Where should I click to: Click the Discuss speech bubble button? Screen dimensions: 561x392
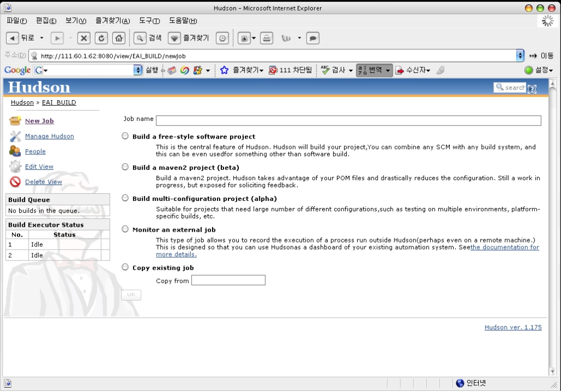pos(313,38)
